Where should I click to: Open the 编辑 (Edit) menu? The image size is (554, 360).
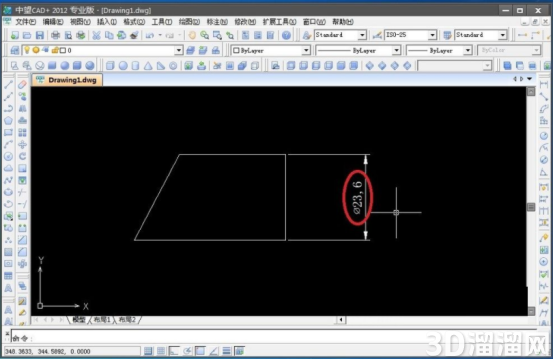(53, 22)
